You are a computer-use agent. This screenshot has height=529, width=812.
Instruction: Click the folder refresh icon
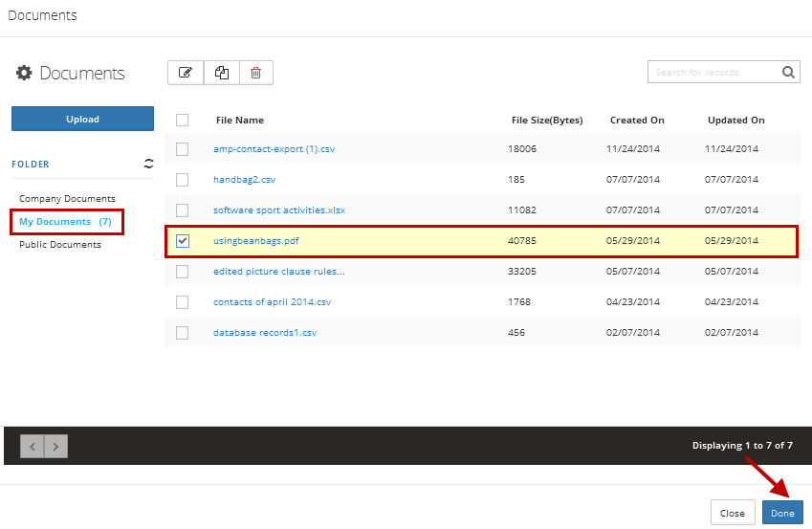148,164
